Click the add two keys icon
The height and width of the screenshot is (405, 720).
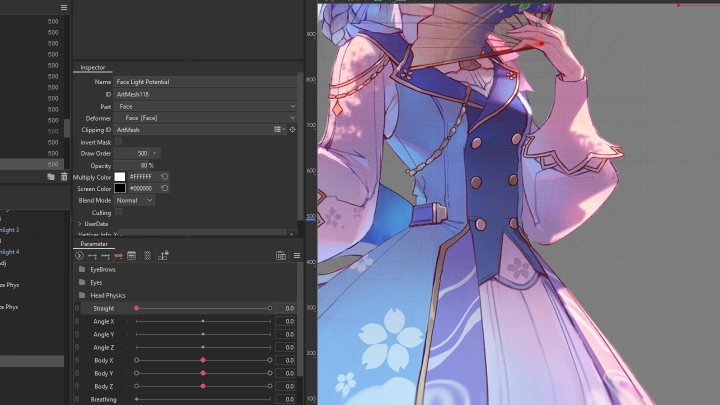[x=92, y=256]
